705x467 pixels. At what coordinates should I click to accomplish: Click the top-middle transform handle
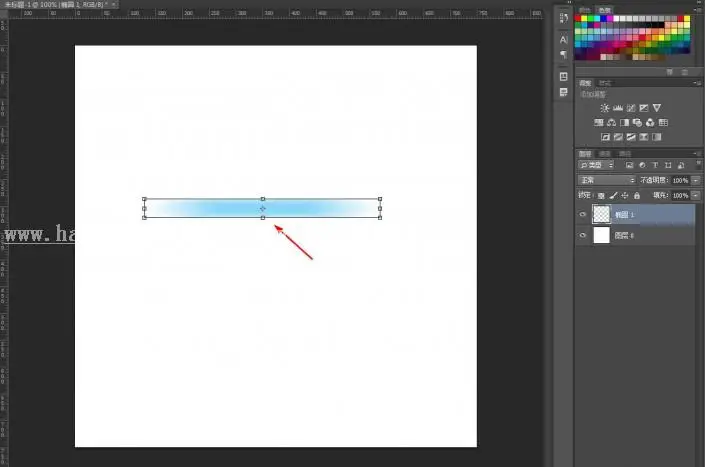[263, 199]
